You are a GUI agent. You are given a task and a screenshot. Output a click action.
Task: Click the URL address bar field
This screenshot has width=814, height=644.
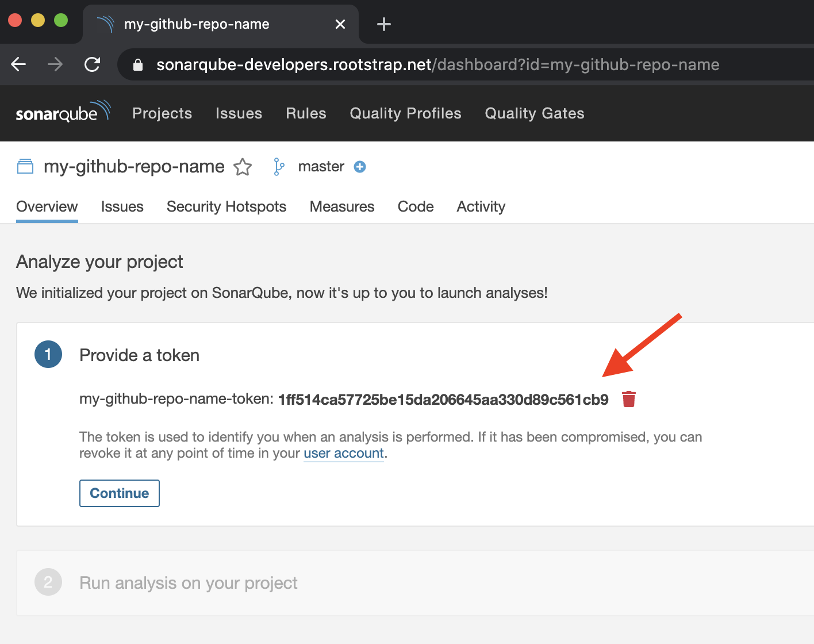click(x=437, y=65)
